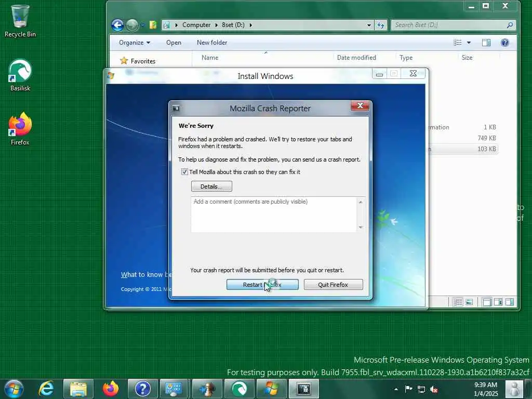Close the Mozilla Crash Reporter dialog
The image size is (532, 399).
tap(361, 106)
